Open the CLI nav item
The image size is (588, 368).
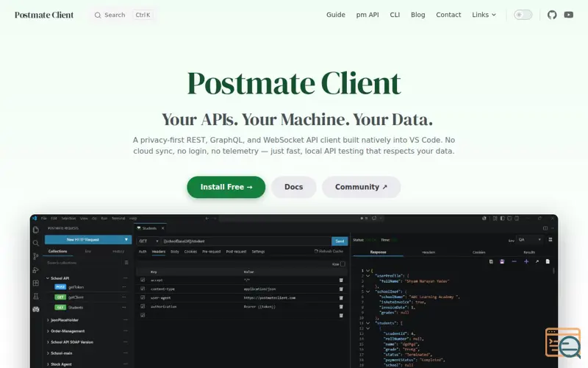tap(395, 15)
